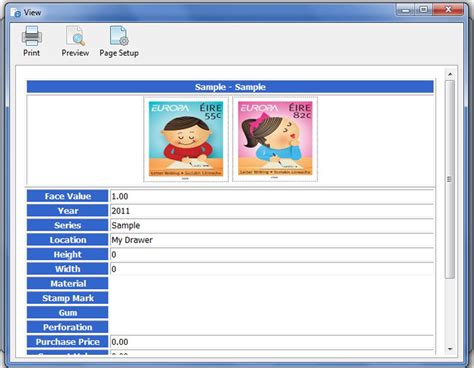This screenshot has height=368, width=474.
Task: Click the Width label
Action: click(68, 269)
